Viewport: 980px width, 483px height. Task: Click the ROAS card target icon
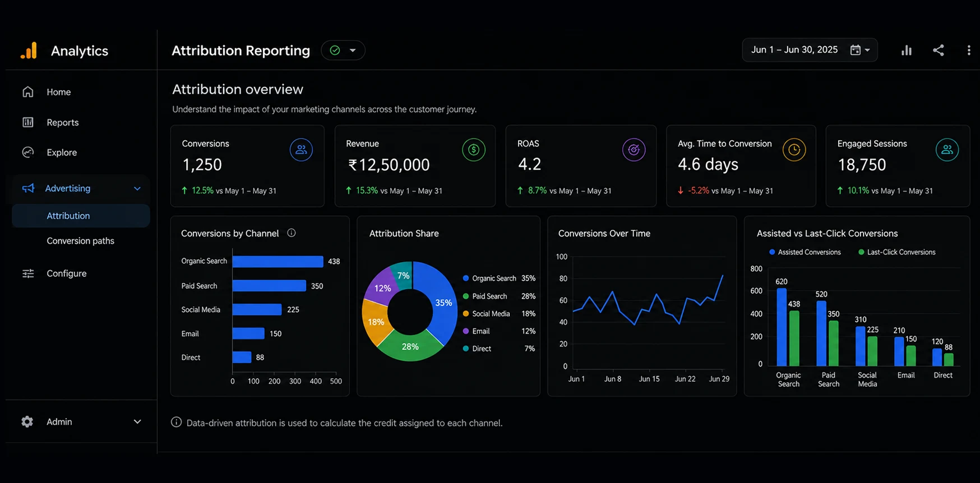[634, 150]
